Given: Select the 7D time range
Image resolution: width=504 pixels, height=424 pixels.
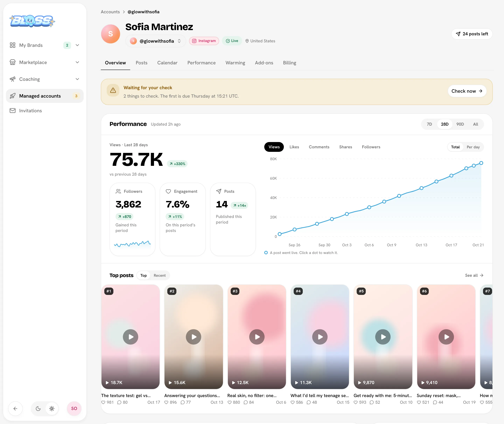Looking at the screenshot, I should point(429,124).
